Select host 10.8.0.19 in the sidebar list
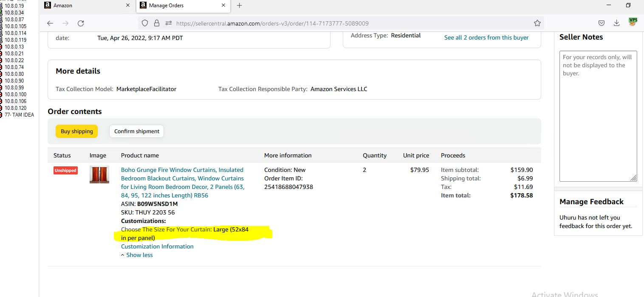This screenshot has height=297, width=644. pyautogui.click(x=14, y=6)
